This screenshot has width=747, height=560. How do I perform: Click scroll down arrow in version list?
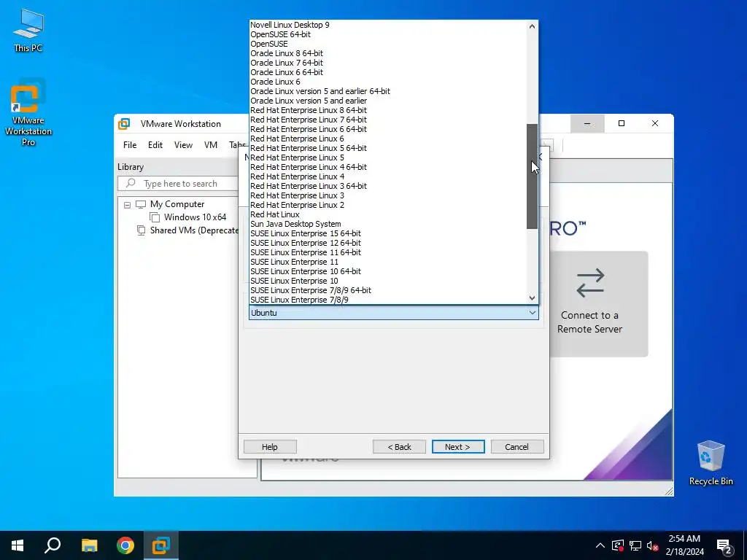532,298
